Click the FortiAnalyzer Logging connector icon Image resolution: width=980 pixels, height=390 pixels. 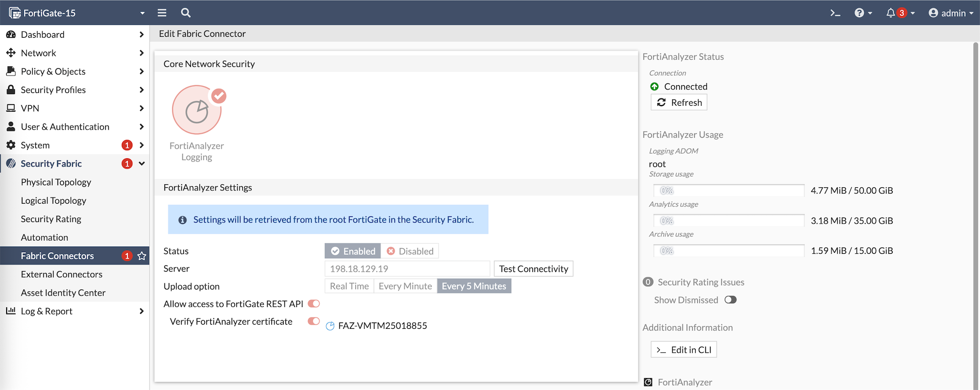tap(197, 111)
